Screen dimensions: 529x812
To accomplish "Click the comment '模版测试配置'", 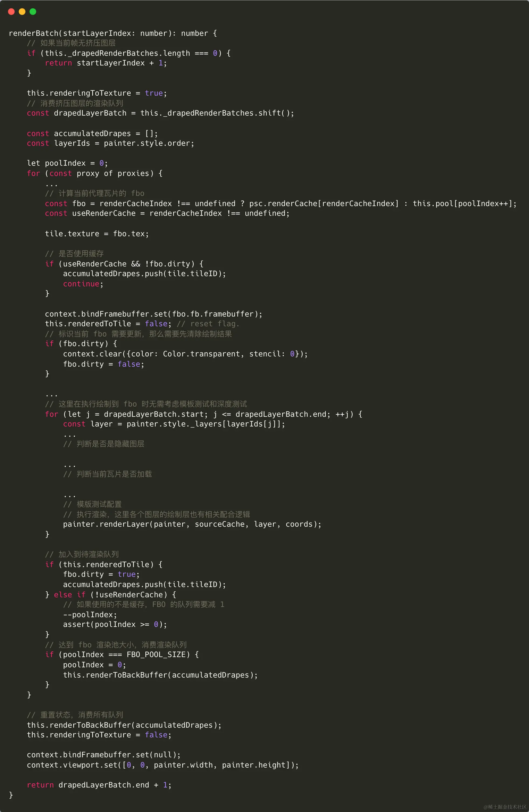I will click(x=92, y=504).
